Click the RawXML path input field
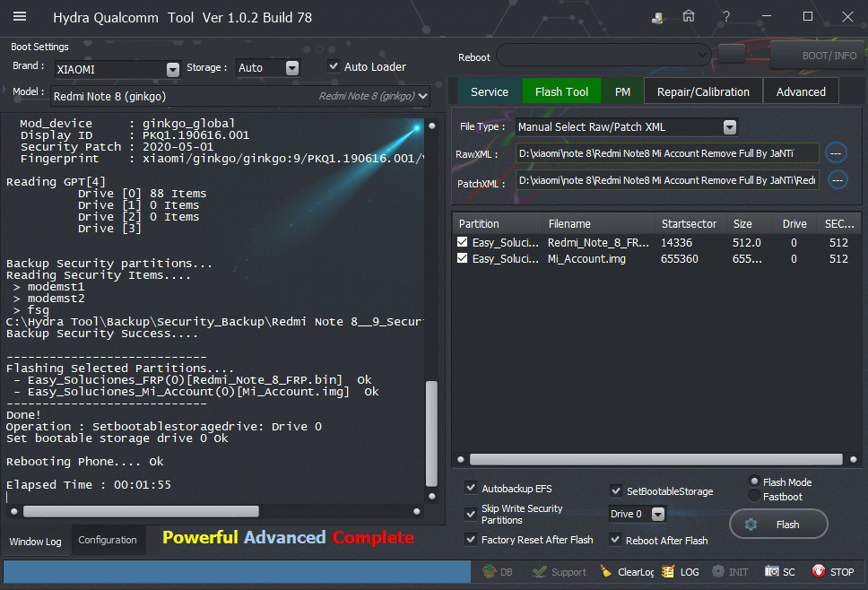This screenshot has width=868, height=590. tap(667, 152)
